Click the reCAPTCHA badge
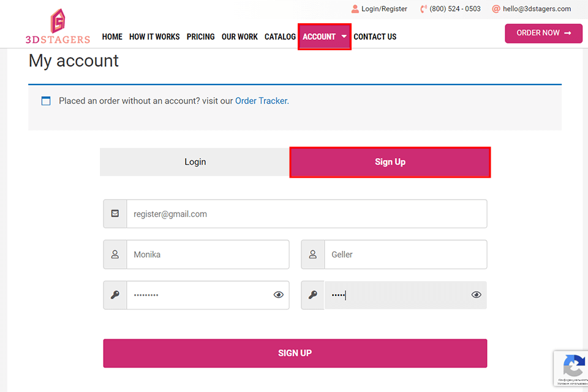The height and width of the screenshot is (392, 588). pyautogui.click(x=571, y=369)
